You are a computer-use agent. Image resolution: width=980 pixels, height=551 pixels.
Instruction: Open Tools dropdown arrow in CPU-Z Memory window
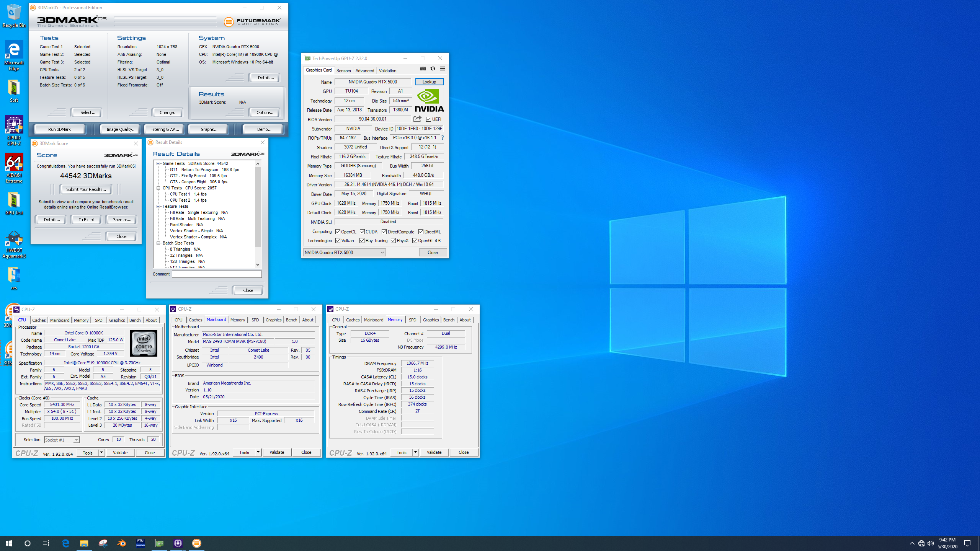(415, 452)
